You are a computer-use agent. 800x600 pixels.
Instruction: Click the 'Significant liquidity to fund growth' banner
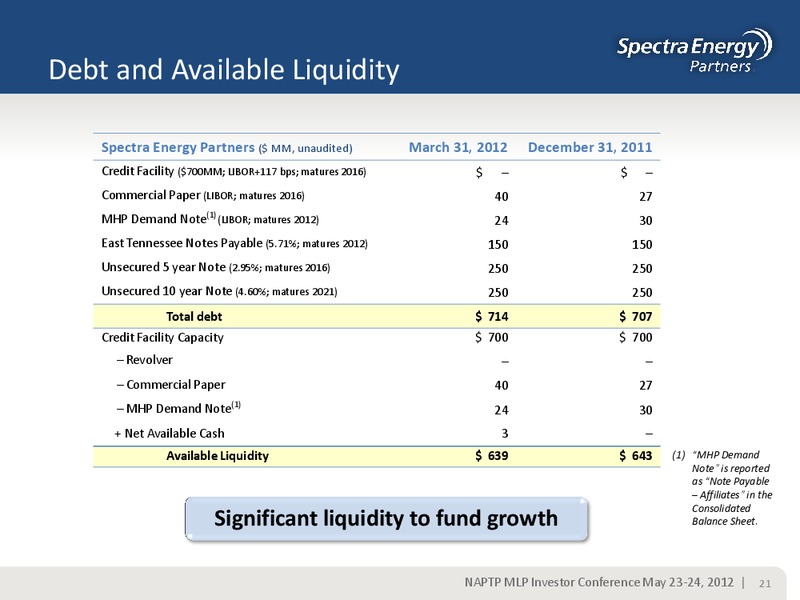(x=386, y=519)
